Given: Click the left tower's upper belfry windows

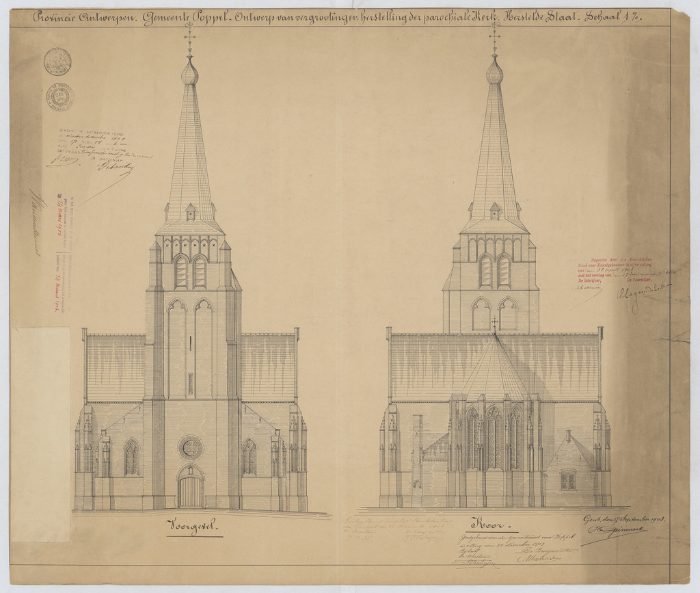Looking at the screenshot, I should [190, 272].
